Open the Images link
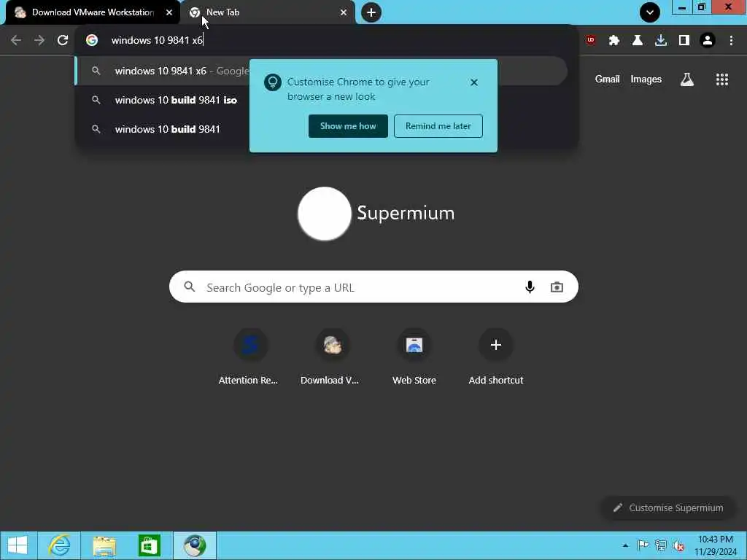This screenshot has height=560, width=747. (646, 79)
